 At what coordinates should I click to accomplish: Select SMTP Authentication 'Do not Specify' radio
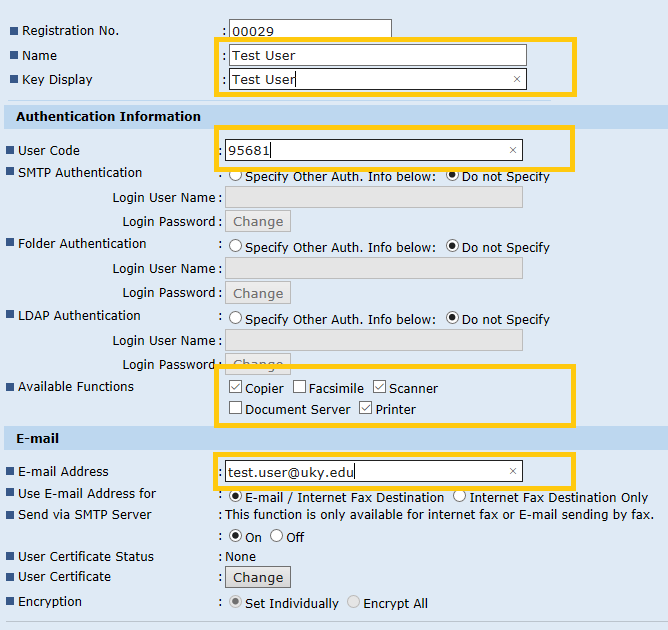[x=452, y=175]
